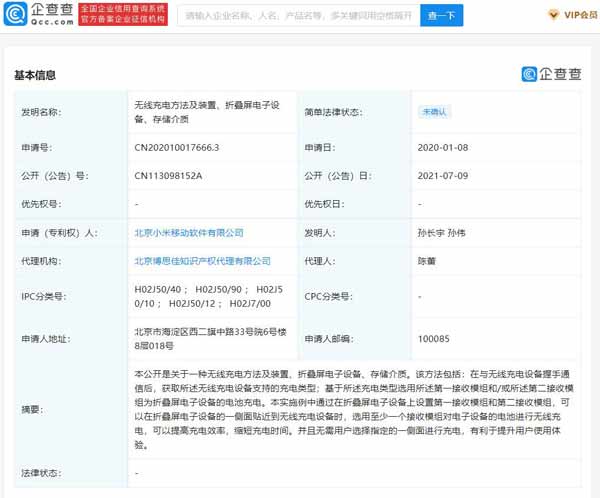Select publication number CN113098152A
Viewport: 600px width, 498px height.
click(x=168, y=176)
